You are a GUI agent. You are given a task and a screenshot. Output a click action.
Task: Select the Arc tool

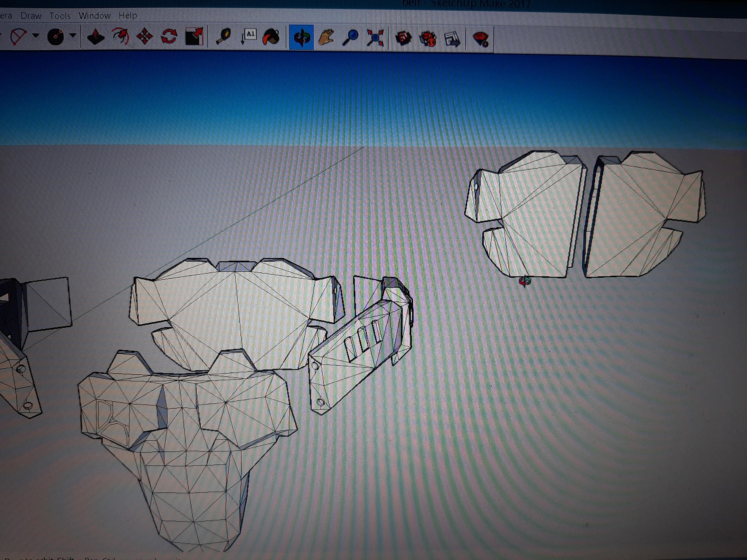click(x=19, y=36)
